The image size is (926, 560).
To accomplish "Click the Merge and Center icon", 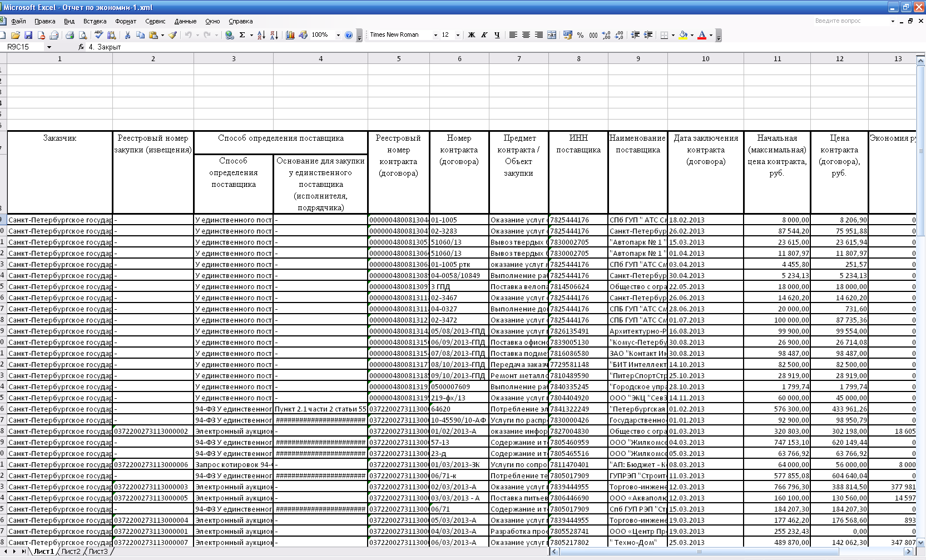I will (552, 35).
